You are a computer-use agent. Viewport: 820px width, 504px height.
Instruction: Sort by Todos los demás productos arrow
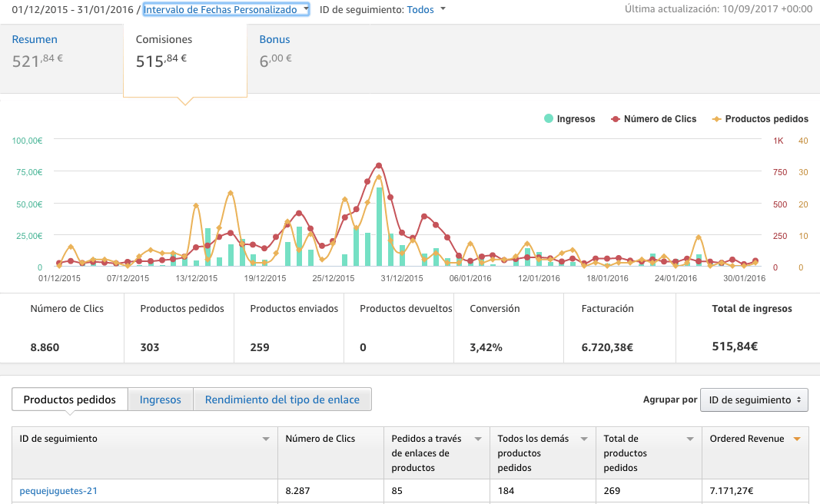584,439
